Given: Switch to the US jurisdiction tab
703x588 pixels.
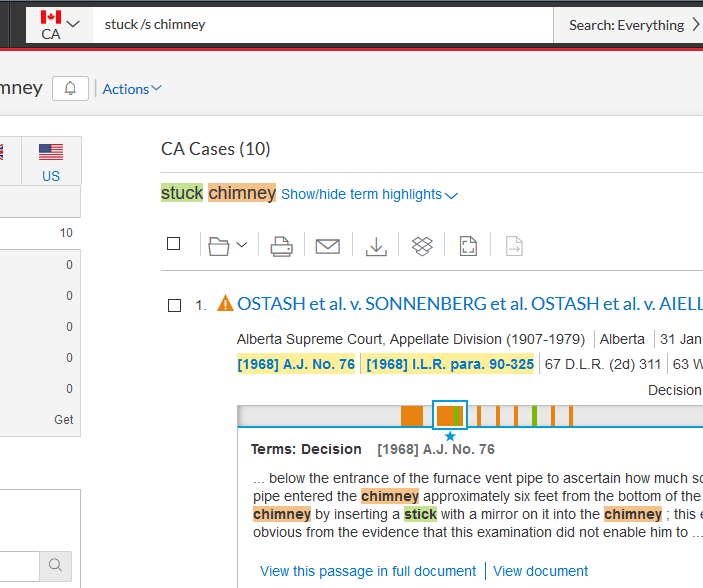Looking at the screenshot, I should point(51,161).
